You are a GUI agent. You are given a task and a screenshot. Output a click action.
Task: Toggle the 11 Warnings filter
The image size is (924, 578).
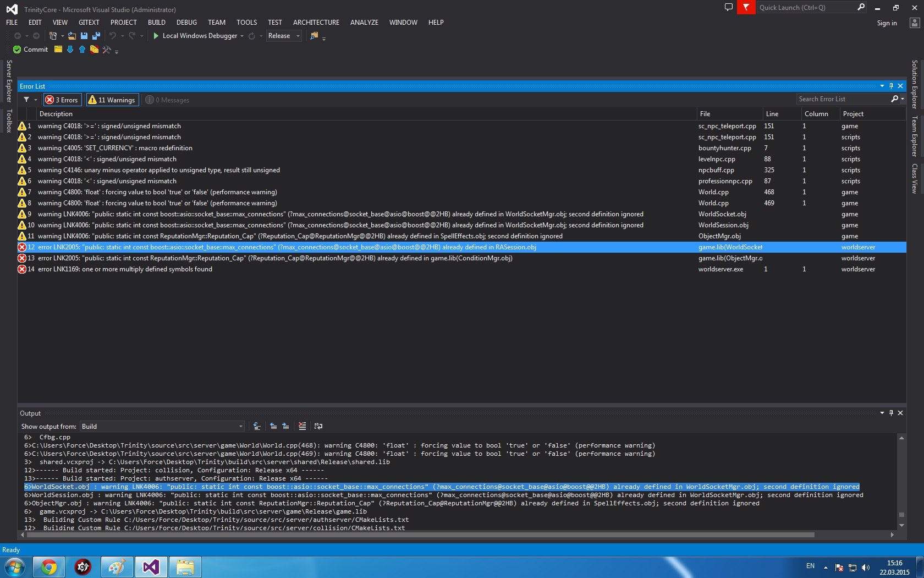112,100
